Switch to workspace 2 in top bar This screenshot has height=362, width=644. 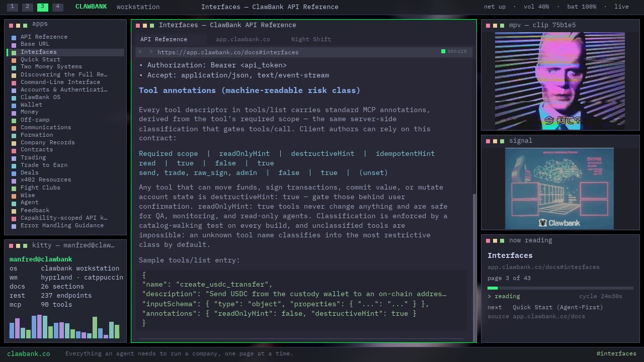[28, 7]
